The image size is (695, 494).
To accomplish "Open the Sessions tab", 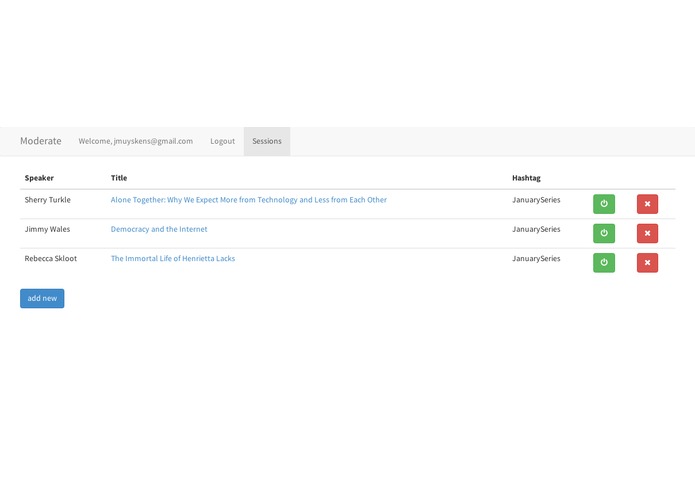I will [267, 141].
